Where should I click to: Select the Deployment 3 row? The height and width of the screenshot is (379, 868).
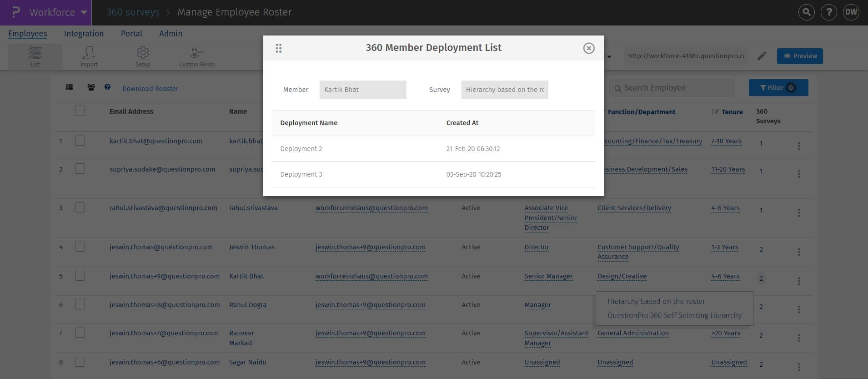tap(434, 174)
